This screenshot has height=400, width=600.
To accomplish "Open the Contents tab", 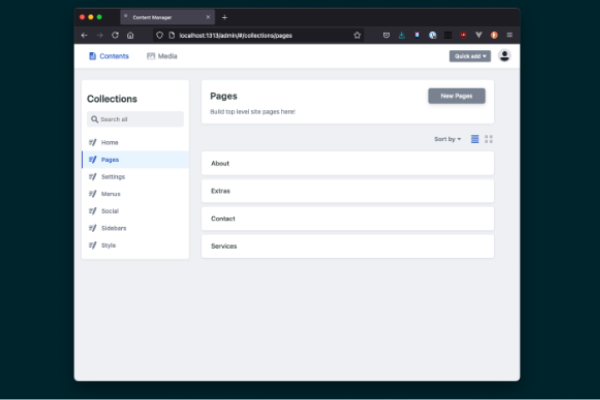I will [x=108, y=56].
